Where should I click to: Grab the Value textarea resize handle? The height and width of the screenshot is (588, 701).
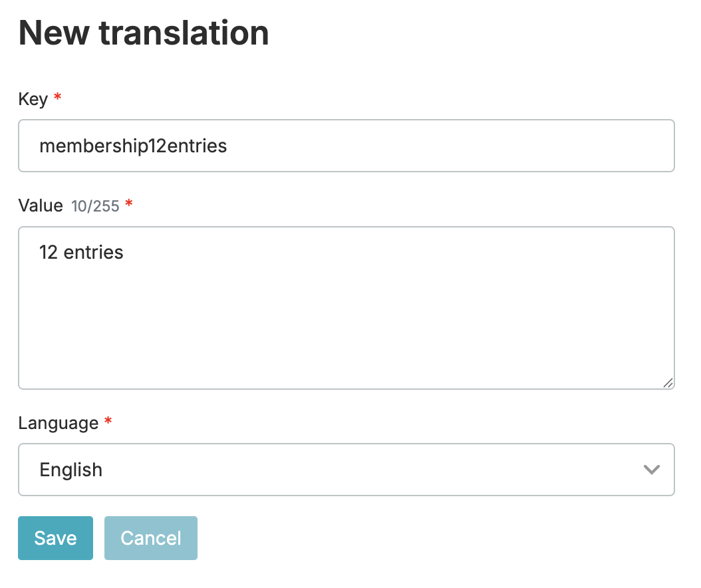668,382
